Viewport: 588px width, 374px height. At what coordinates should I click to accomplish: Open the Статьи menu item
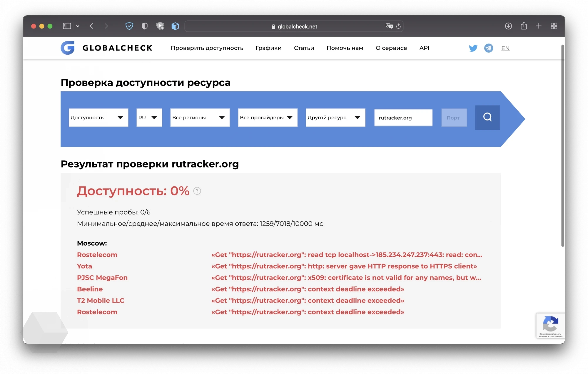point(304,48)
